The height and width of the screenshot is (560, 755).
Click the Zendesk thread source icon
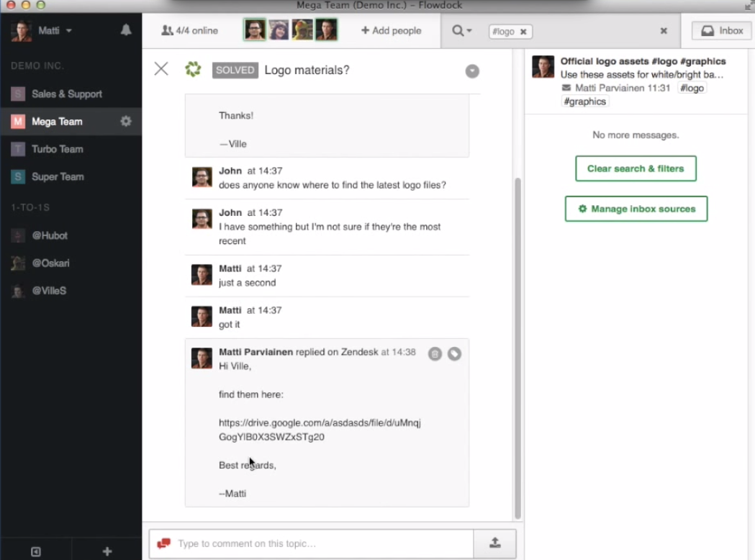(x=193, y=69)
